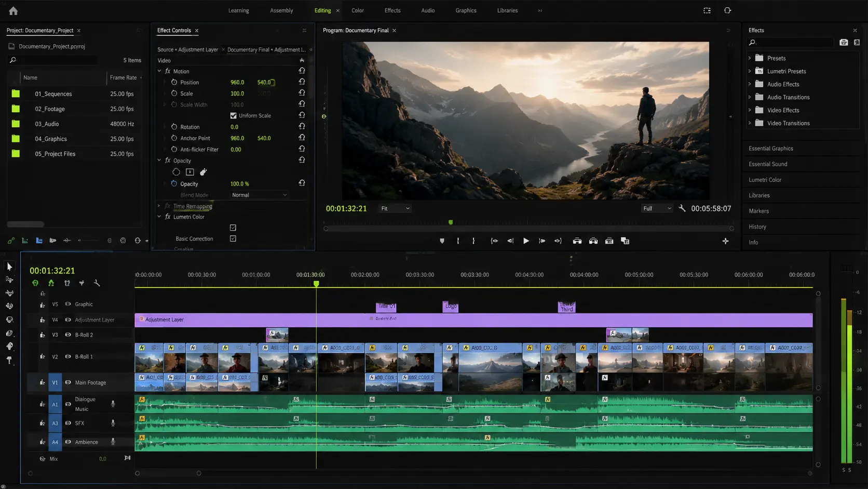The image size is (868, 489).
Task: Select the pen mask tool under Opacity
Action: pos(204,172)
